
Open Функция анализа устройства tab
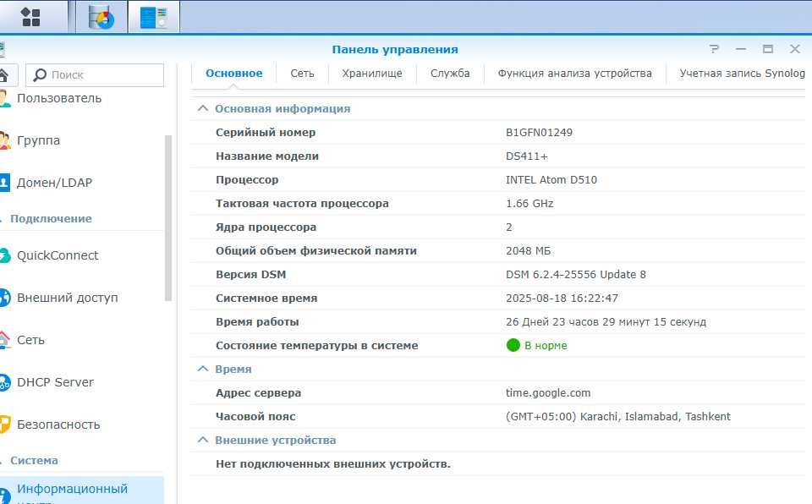[575, 74]
